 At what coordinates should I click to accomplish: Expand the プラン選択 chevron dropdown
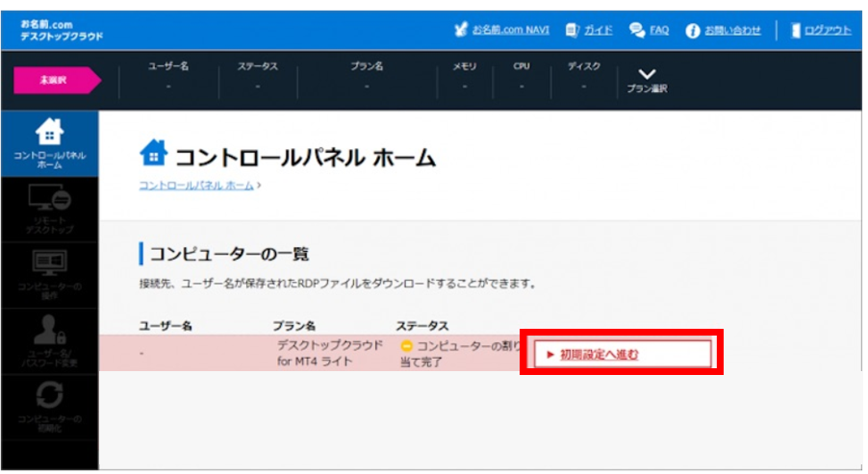[x=647, y=80]
